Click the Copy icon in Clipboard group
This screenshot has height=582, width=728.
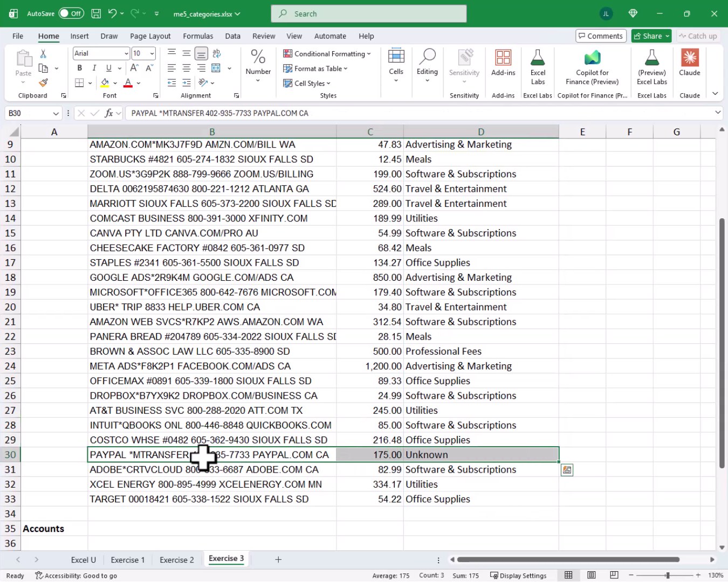click(43, 68)
